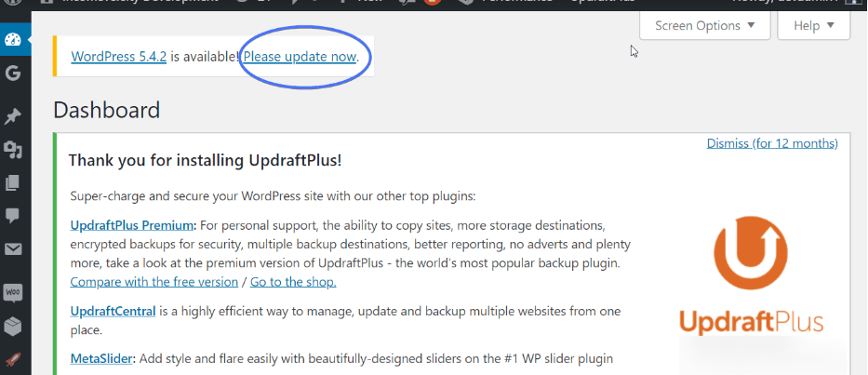
Task: Open Products via the box icon
Action: click(x=12, y=327)
